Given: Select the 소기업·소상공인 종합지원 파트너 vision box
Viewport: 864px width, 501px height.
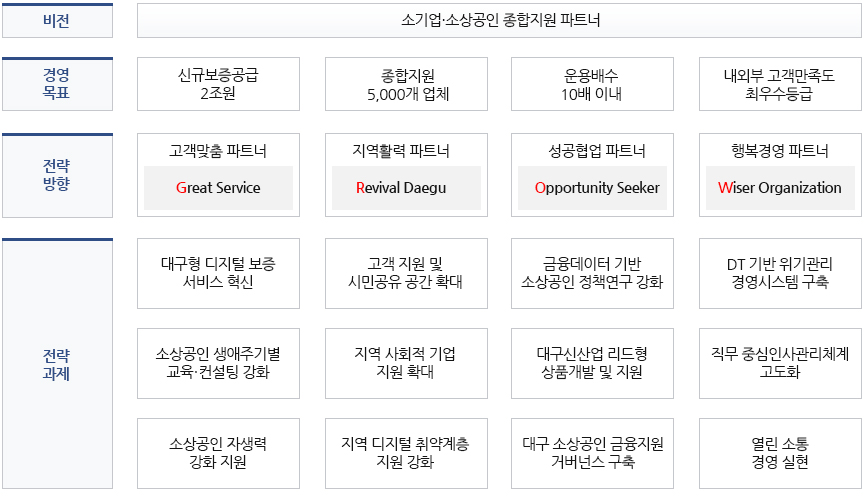Looking at the screenshot, I should click(x=499, y=21).
